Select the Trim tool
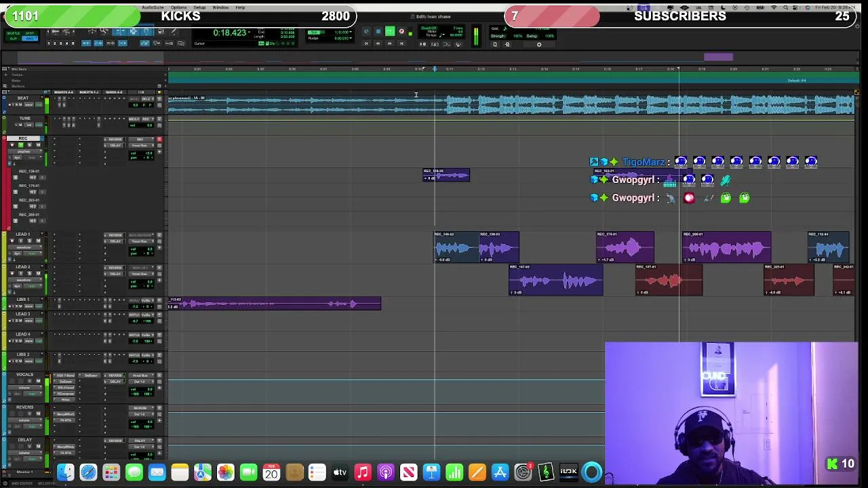Screen dimensions: 868x488 tap(121, 31)
